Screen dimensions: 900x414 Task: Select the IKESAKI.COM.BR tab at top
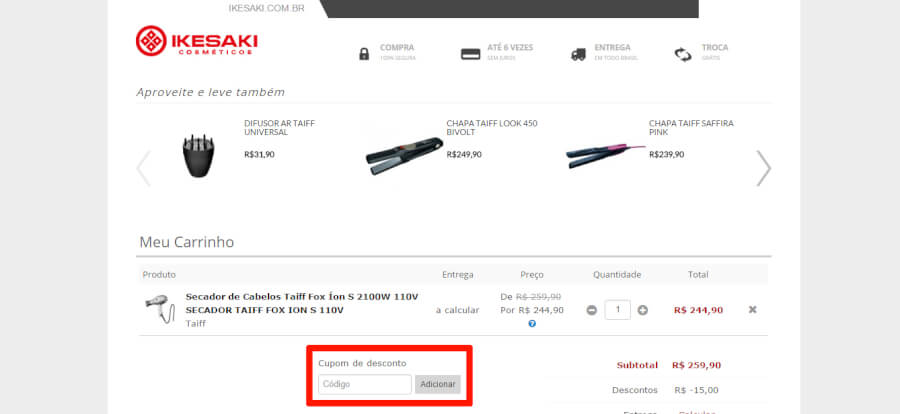pyautogui.click(x=266, y=9)
